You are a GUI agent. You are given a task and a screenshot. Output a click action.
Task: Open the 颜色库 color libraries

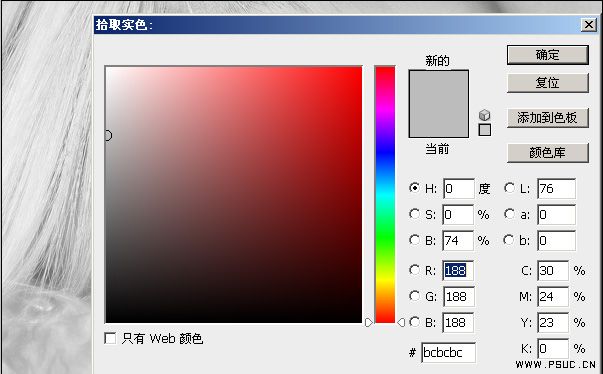[x=548, y=153]
